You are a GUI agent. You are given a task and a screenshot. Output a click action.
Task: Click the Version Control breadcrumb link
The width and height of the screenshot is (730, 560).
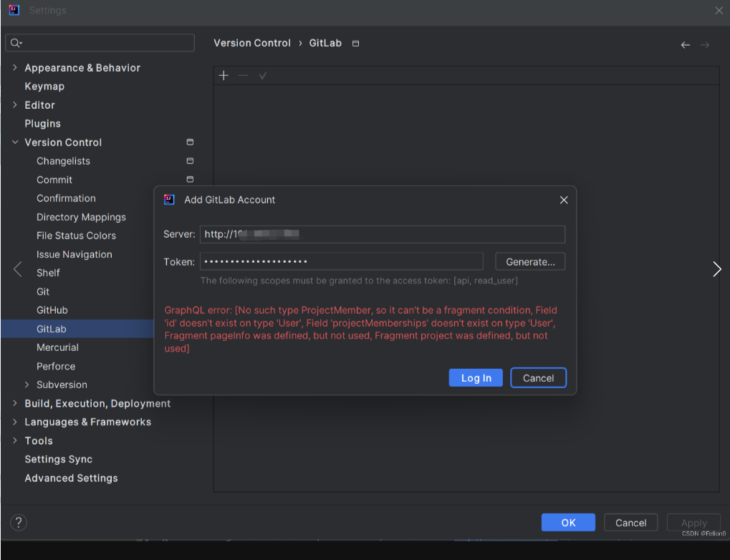pos(252,43)
